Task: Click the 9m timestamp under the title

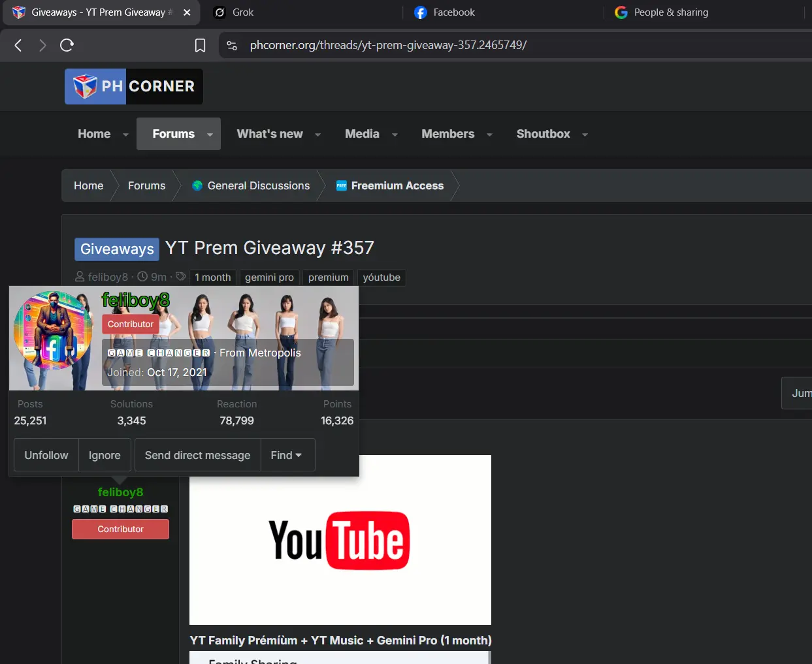Action: coord(159,277)
